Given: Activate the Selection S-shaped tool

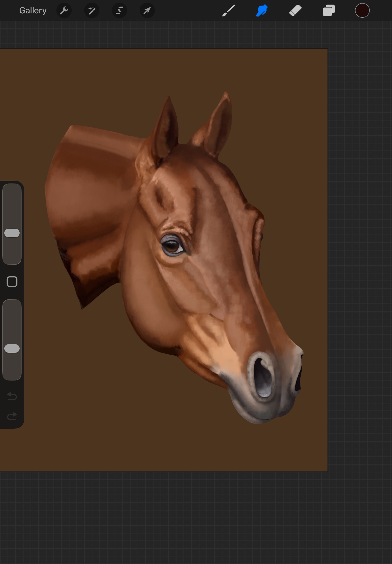Looking at the screenshot, I should click(x=119, y=11).
